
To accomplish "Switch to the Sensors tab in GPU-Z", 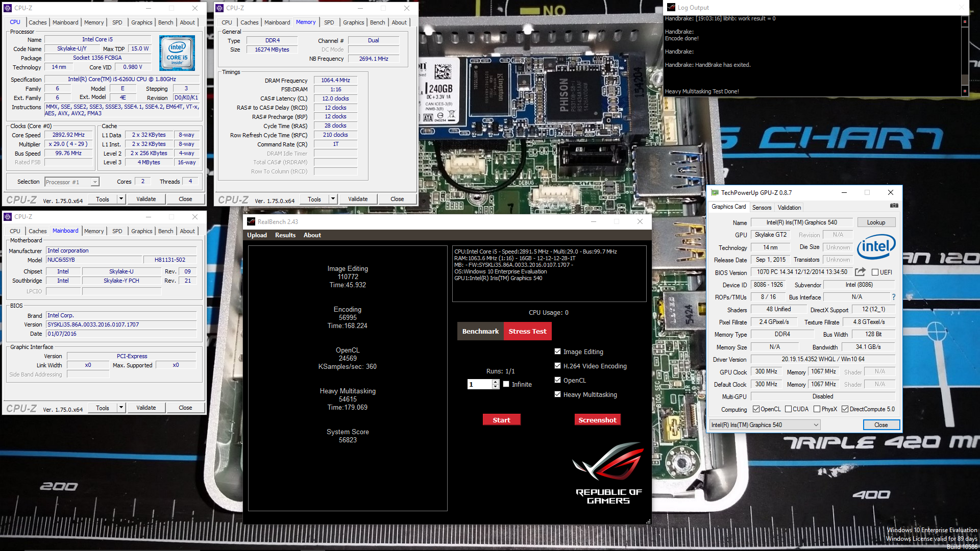I will click(x=762, y=207).
